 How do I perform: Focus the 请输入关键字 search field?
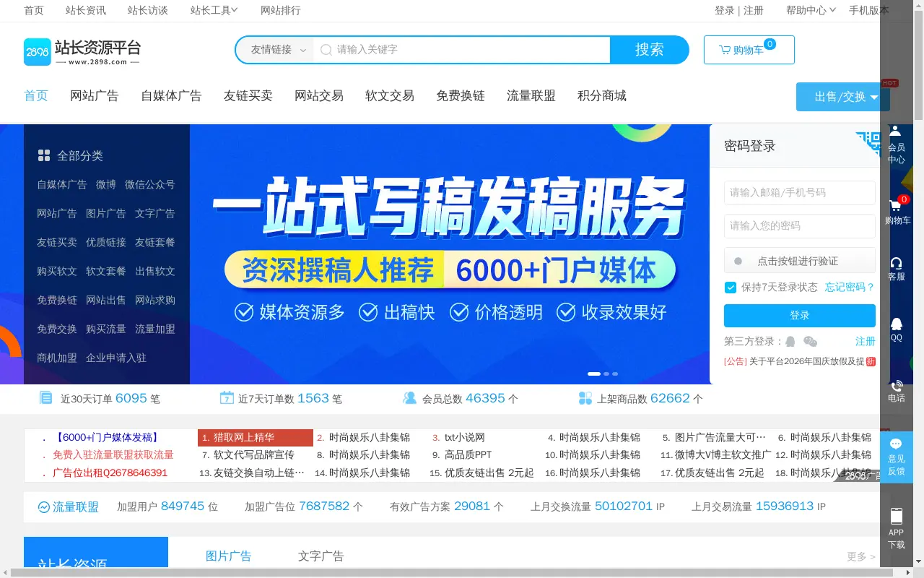(x=462, y=50)
